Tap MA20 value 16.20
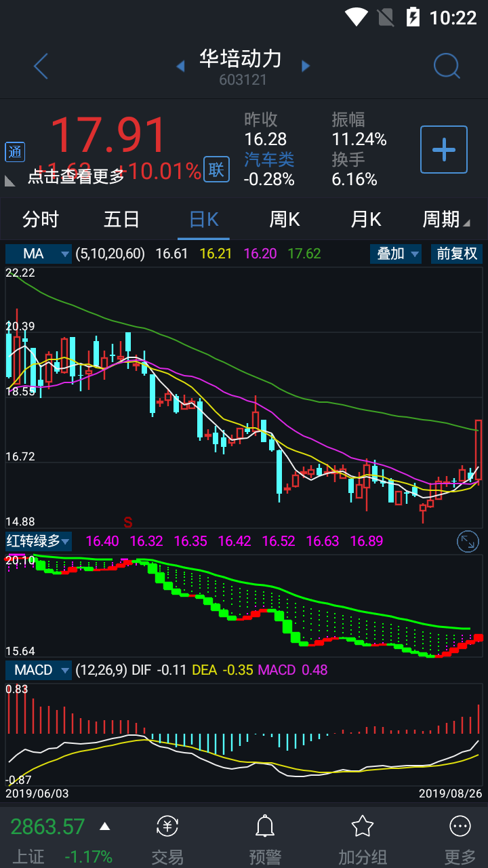 click(x=260, y=254)
